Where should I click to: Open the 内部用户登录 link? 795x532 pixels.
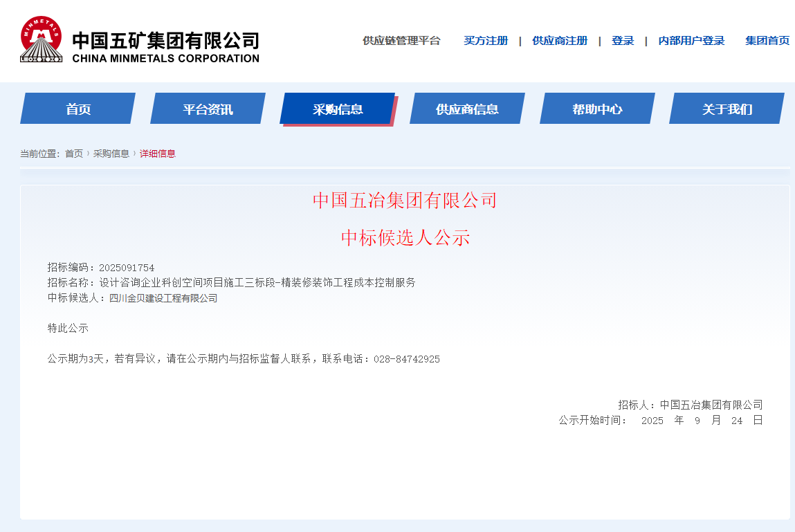point(692,41)
